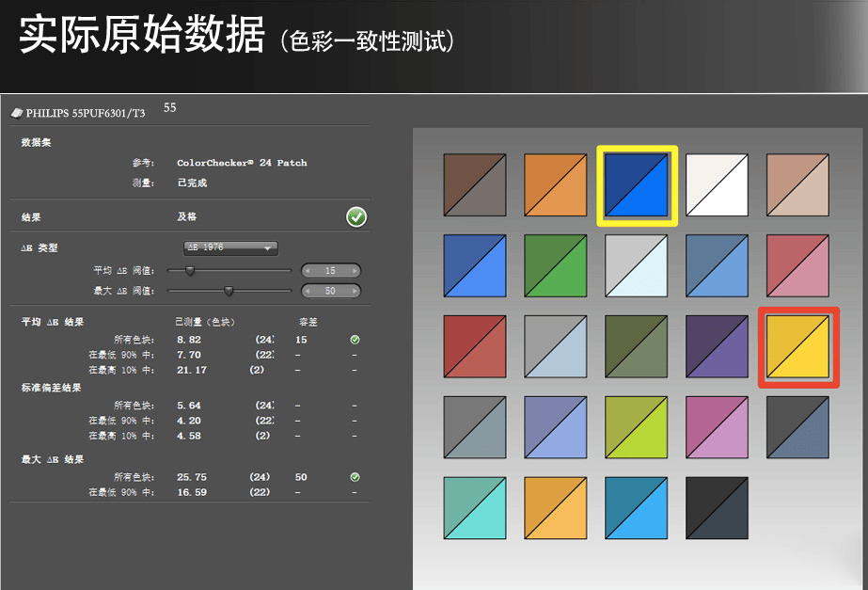Adjust the average ΔE threshold slider handle

[x=190, y=271]
